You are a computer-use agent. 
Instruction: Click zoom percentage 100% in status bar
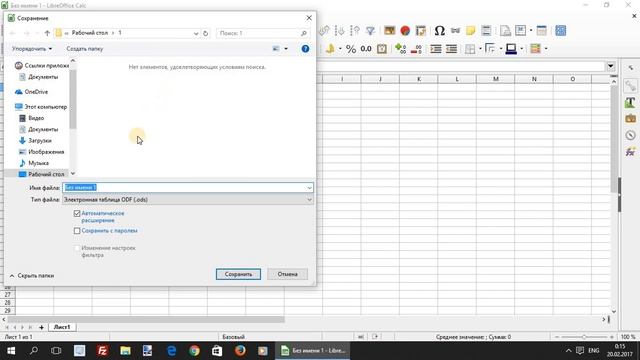pos(628,337)
